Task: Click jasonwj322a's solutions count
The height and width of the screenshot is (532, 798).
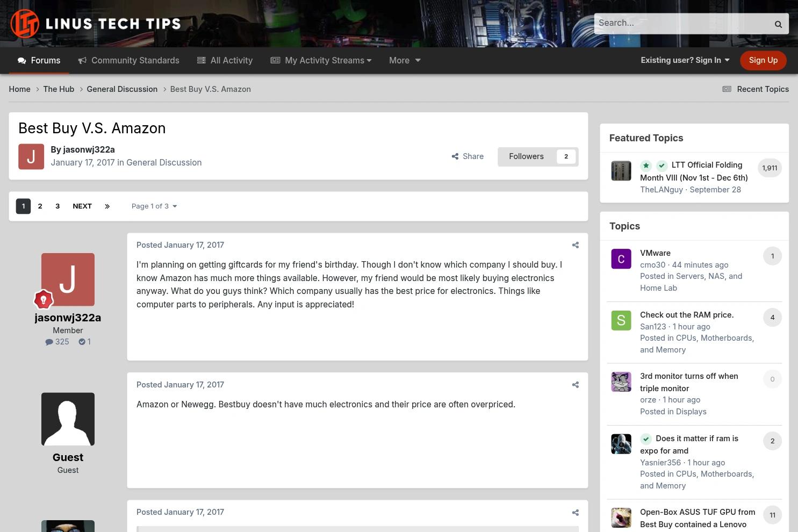Action: (85, 342)
